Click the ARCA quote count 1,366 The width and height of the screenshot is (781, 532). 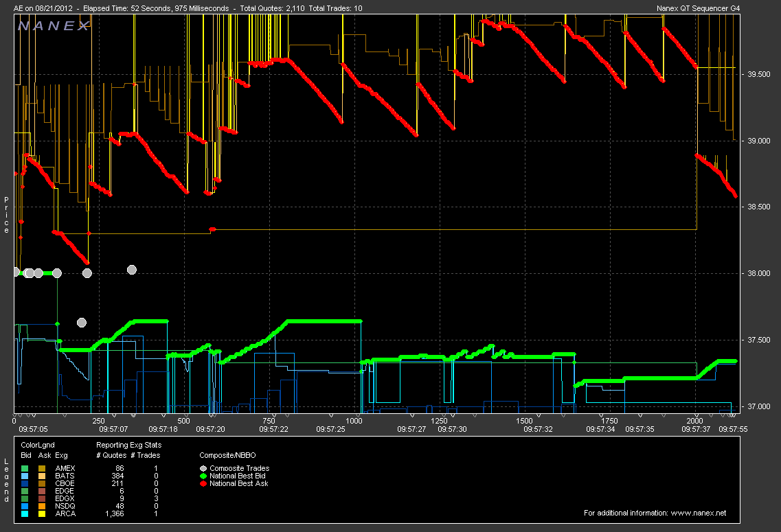click(115, 513)
